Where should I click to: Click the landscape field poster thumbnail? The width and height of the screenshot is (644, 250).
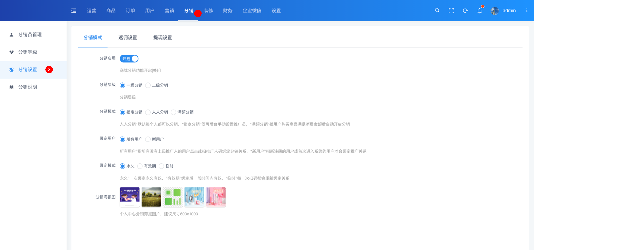coord(151,197)
